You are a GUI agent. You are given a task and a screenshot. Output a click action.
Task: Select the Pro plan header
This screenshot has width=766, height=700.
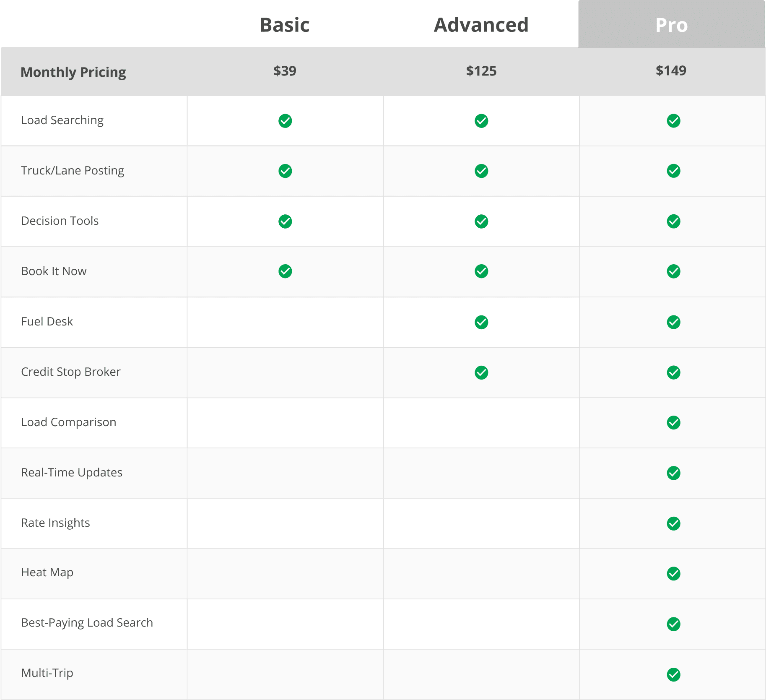[x=671, y=25]
